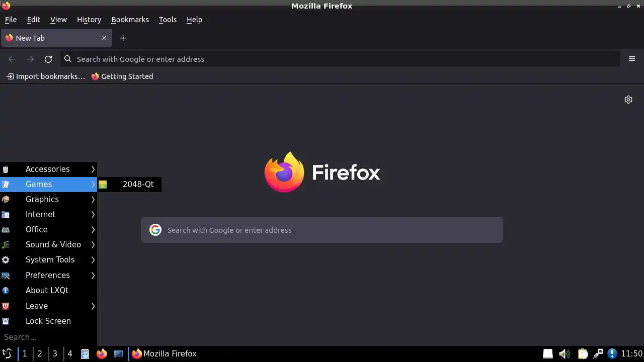Click Mozilla Firefox taskbar window button

click(x=165, y=354)
